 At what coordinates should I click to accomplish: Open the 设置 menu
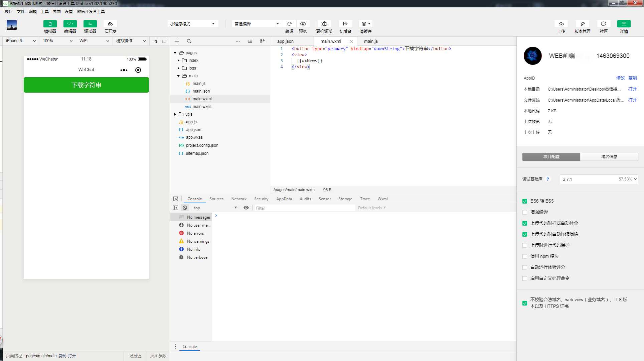click(x=68, y=11)
